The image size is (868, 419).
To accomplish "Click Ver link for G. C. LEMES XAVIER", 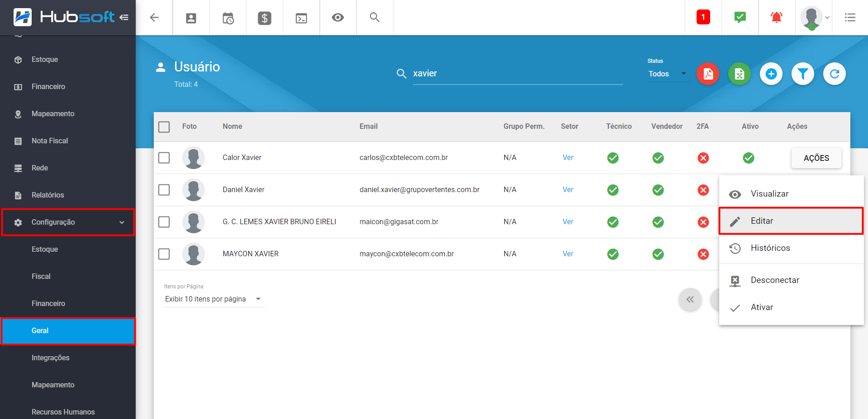I will tap(568, 222).
